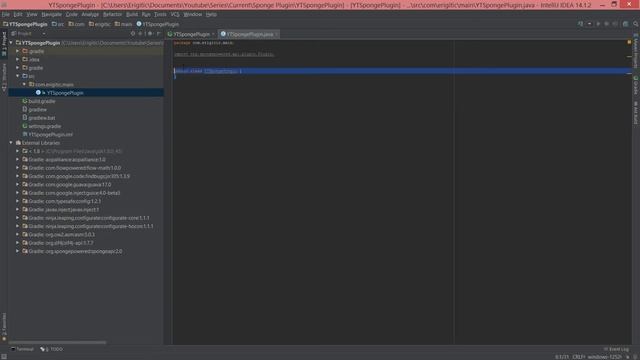Click the Make Project toolbar icon
Screen dimensions: 640x360
(580, 24)
